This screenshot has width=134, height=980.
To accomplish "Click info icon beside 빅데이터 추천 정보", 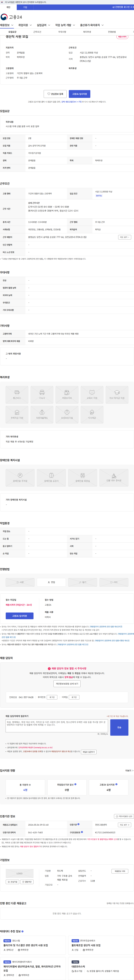I will 22,931.
